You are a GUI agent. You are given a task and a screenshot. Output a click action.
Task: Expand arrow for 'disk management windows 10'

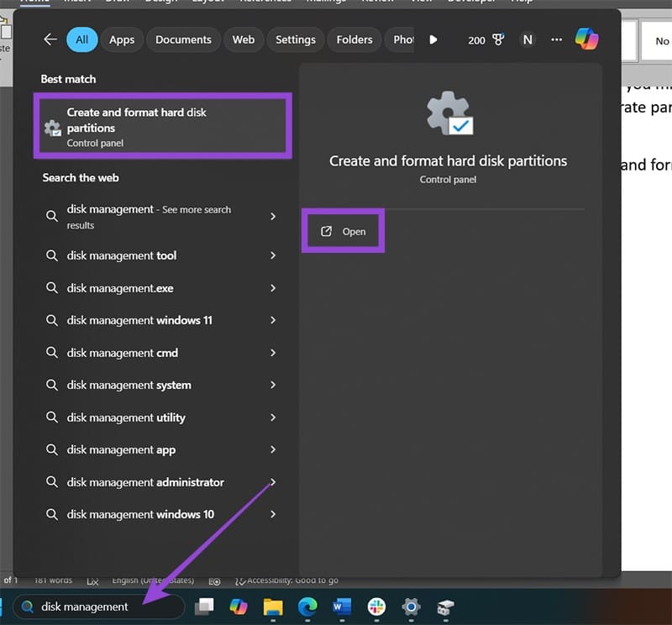click(273, 514)
